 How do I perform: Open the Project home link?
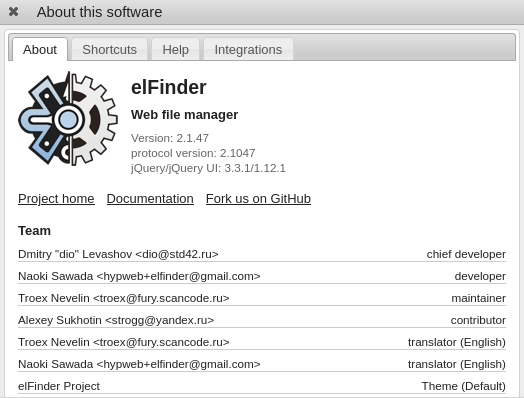[56, 198]
